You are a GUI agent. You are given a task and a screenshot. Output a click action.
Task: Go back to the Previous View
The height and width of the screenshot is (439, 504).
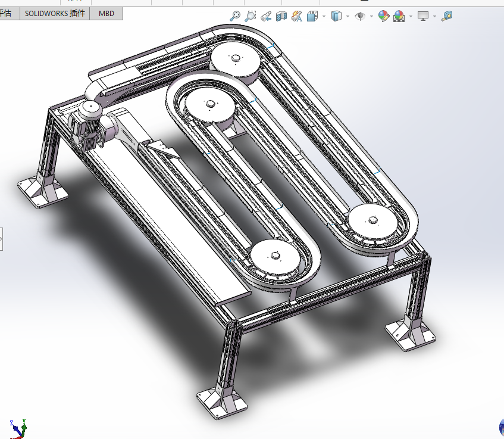(x=267, y=16)
